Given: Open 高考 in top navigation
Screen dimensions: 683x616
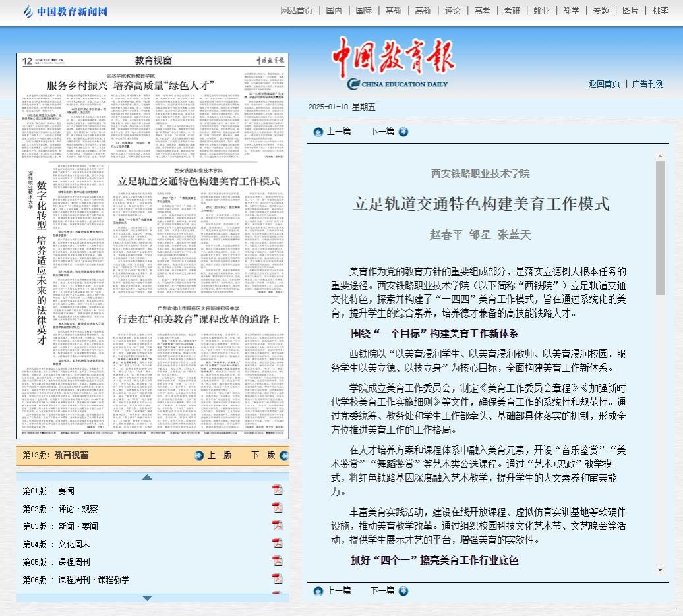Looking at the screenshot, I should 482,11.
